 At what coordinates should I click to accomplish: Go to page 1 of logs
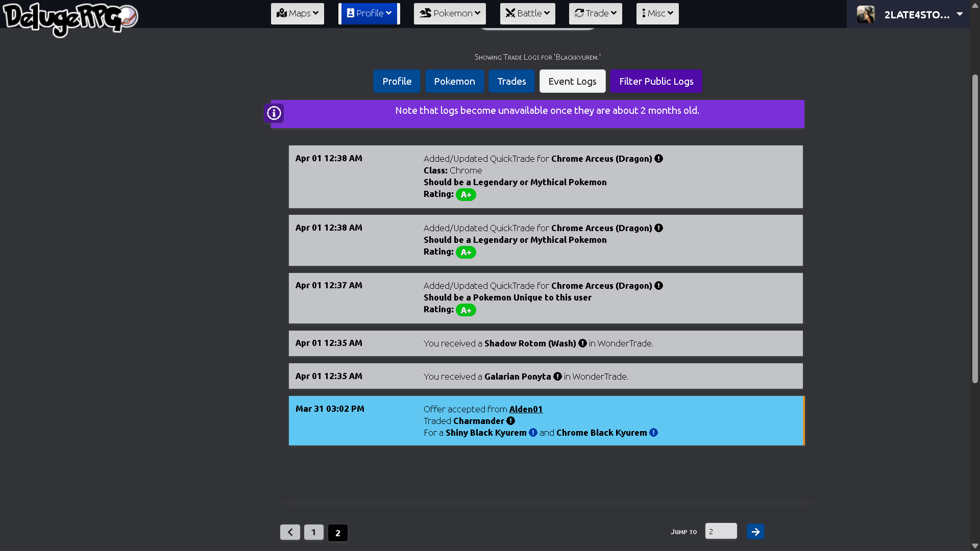(x=314, y=532)
